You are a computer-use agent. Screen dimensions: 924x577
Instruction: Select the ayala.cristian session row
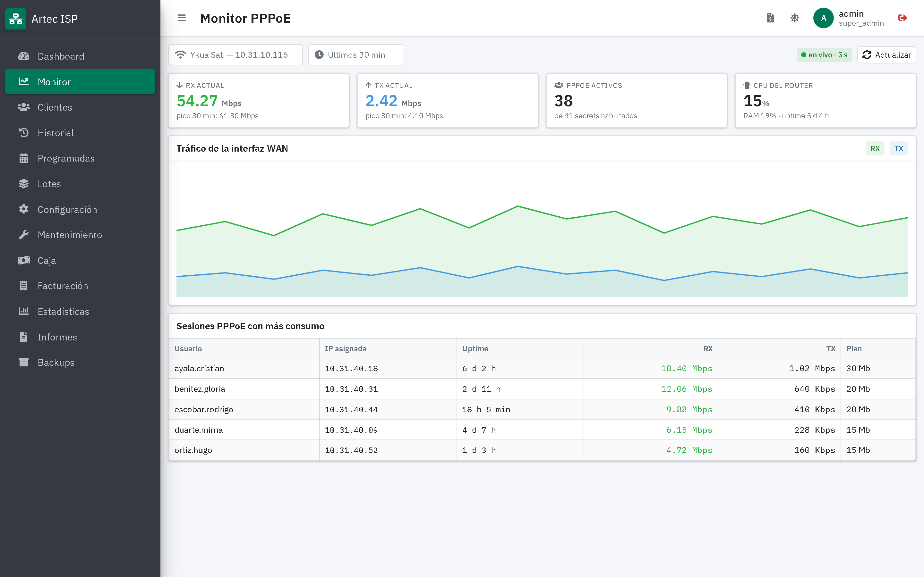coord(542,368)
